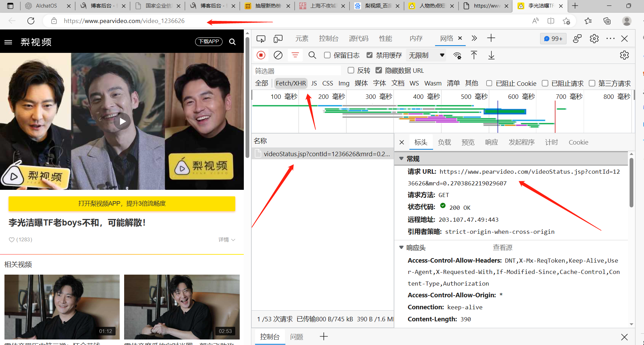Open DevTools settings gear

594,38
